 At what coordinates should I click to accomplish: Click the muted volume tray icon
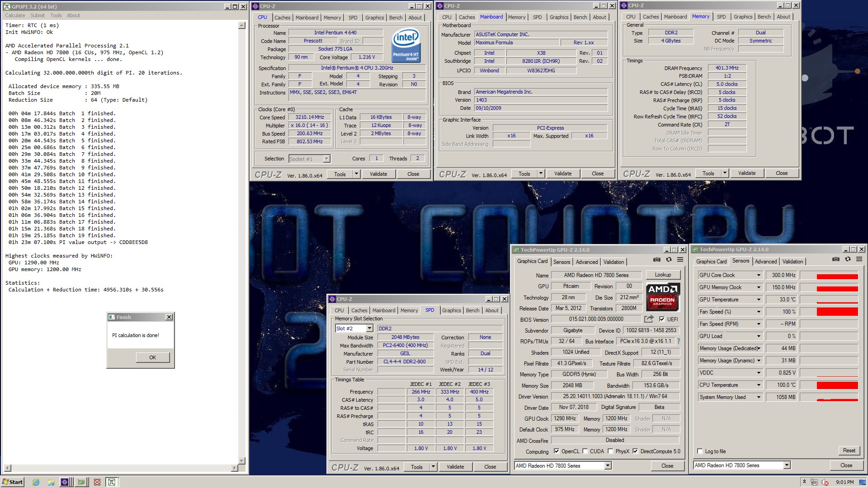(825, 482)
